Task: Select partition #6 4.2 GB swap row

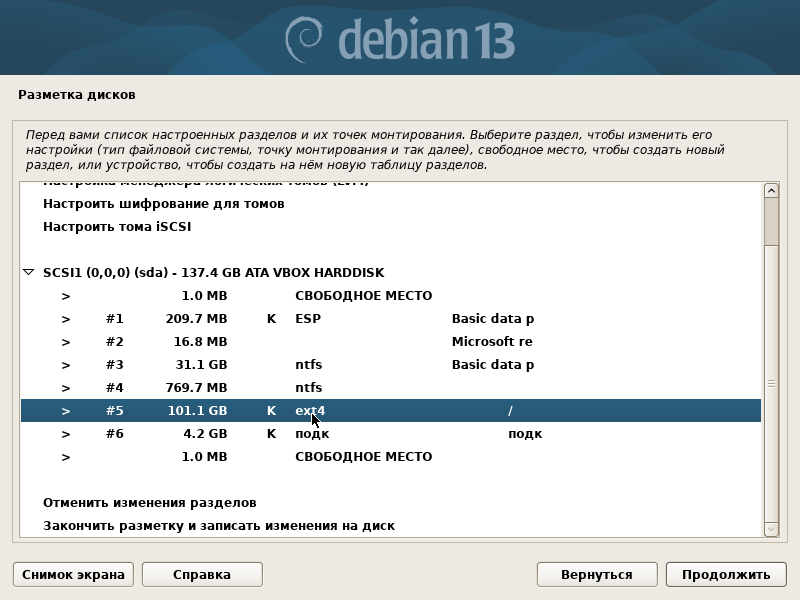Action: (391, 434)
